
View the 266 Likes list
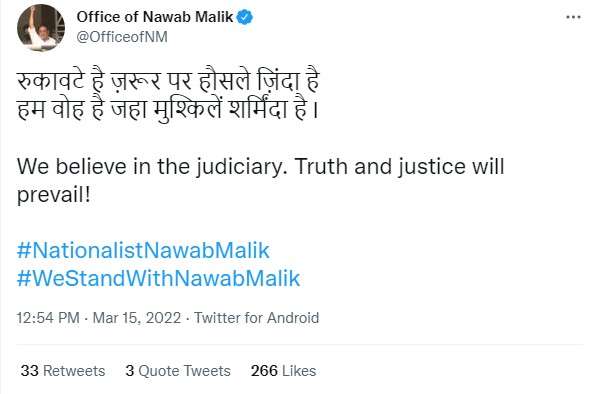click(283, 371)
